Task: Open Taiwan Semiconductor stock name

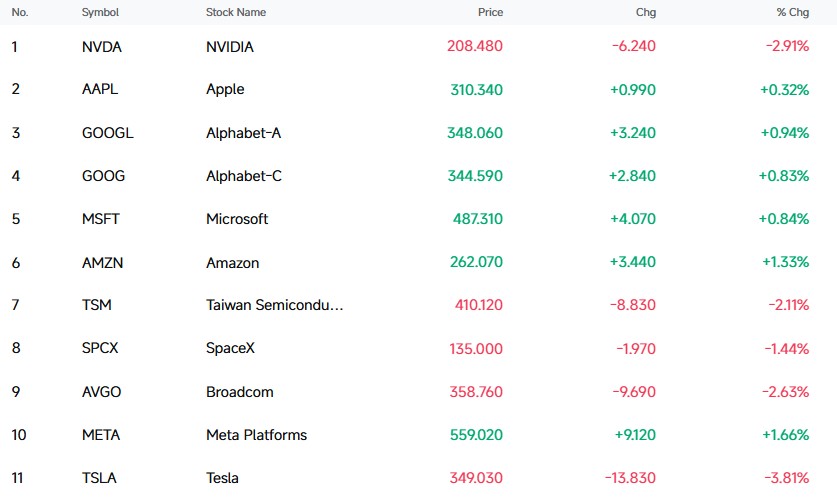Action: (x=274, y=305)
